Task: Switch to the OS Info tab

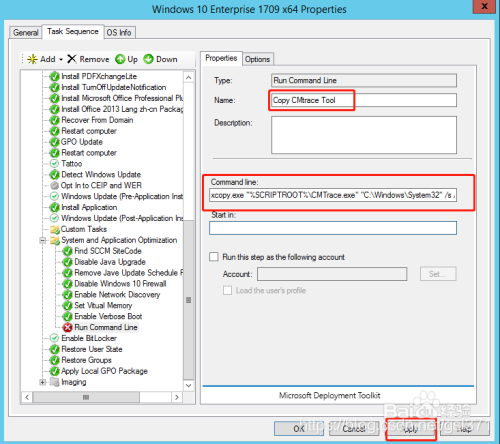Action: point(119,33)
